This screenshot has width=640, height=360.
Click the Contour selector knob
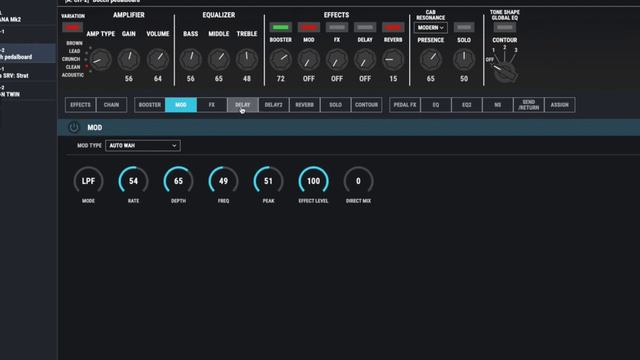click(505, 71)
